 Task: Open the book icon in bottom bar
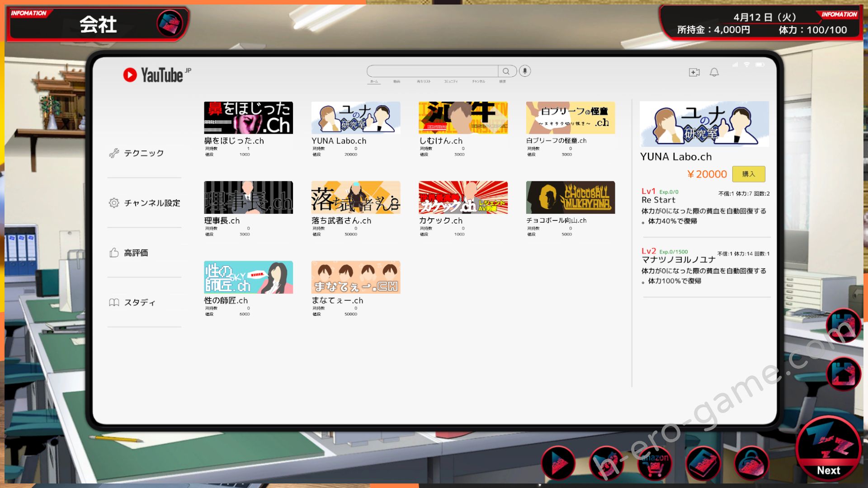pyautogui.click(x=703, y=463)
